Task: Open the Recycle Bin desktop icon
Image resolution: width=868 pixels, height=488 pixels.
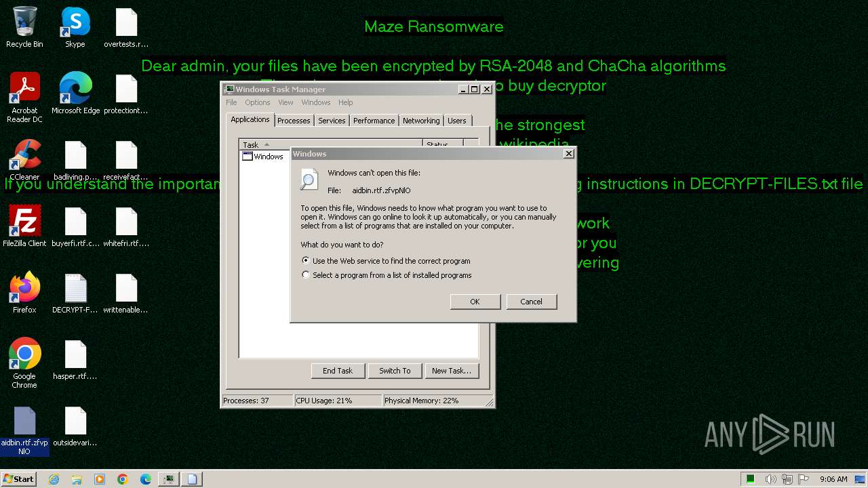Action: click(24, 27)
